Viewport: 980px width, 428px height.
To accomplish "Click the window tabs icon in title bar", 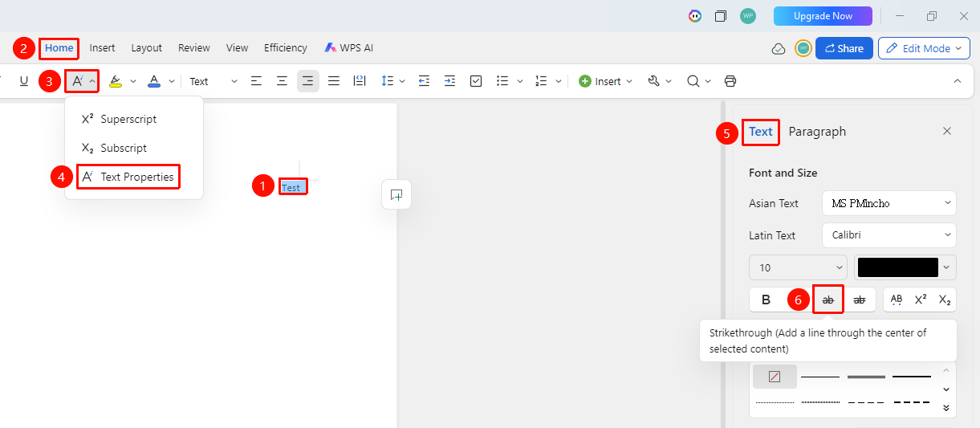I will [721, 16].
